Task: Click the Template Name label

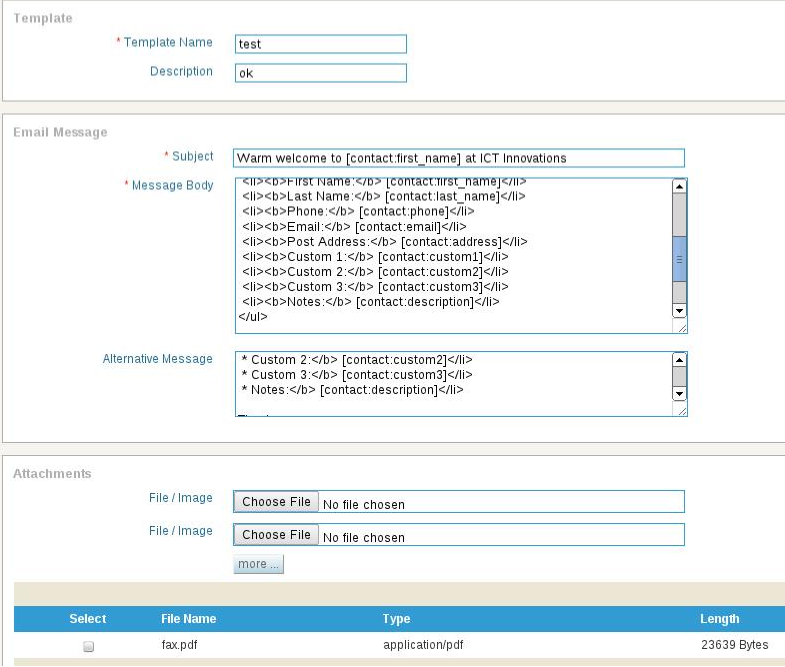Action: pos(168,42)
